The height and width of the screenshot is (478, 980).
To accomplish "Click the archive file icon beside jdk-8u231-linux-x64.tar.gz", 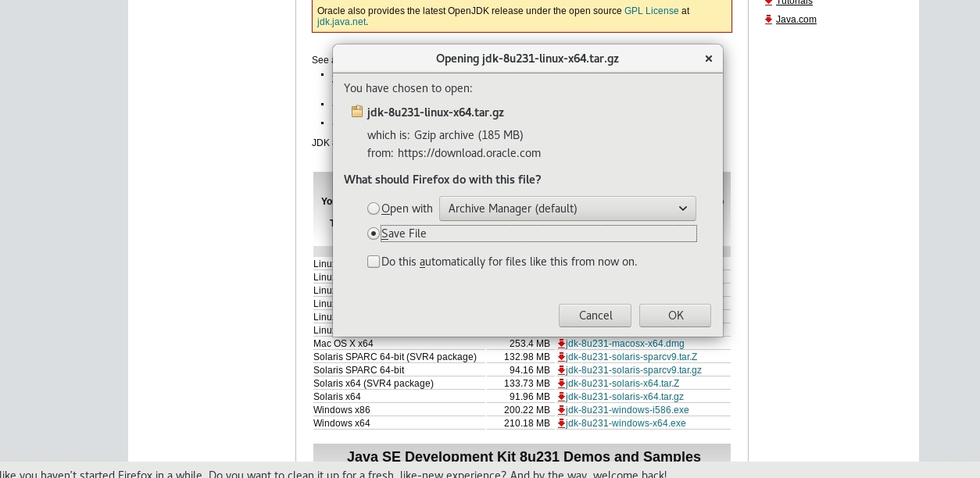I will pyautogui.click(x=357, y=112).
